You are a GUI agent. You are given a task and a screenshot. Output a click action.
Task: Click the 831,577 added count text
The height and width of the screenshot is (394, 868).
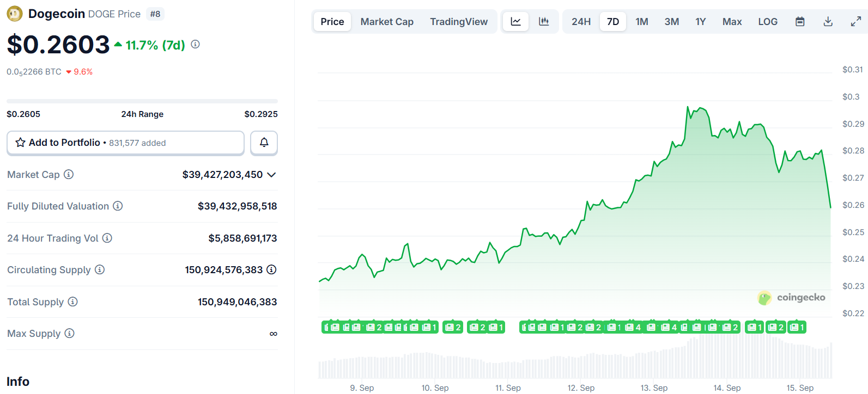(137, 143)
